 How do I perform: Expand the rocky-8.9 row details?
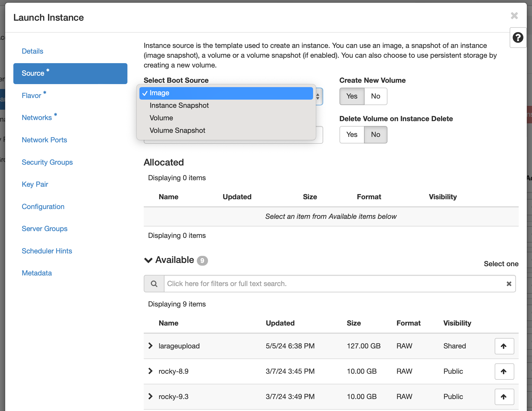pos(150,371)
